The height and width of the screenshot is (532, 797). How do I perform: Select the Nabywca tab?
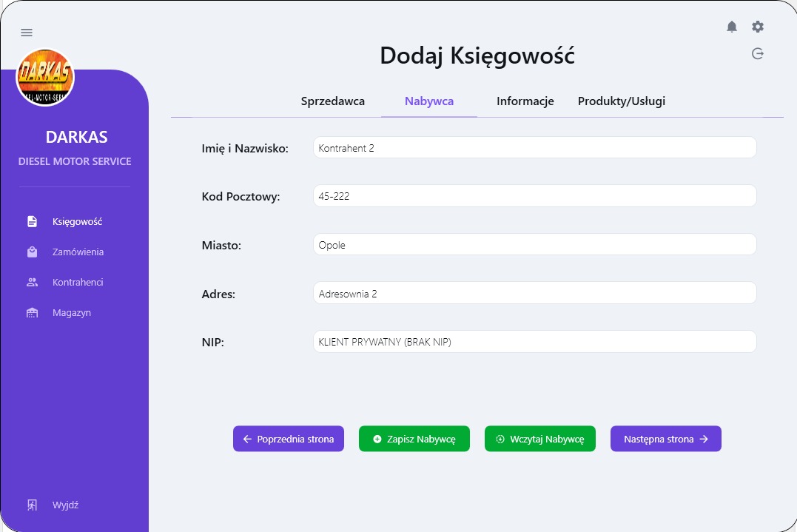[x=429, y=101]
